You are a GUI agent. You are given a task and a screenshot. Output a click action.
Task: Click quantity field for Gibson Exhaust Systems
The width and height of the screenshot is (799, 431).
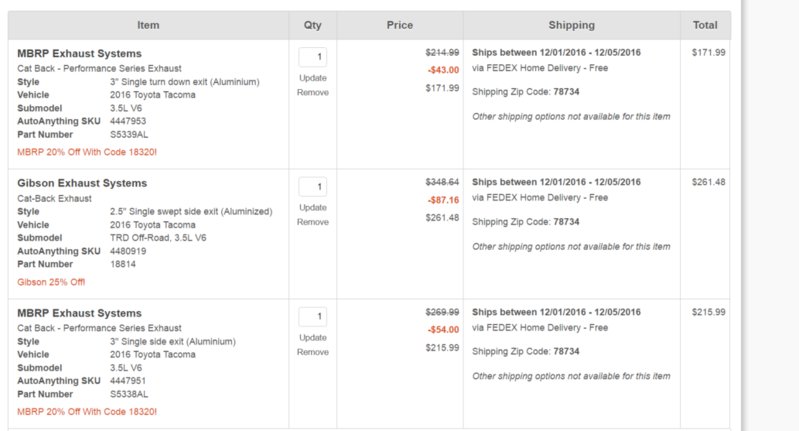click(x=312, y=187)
